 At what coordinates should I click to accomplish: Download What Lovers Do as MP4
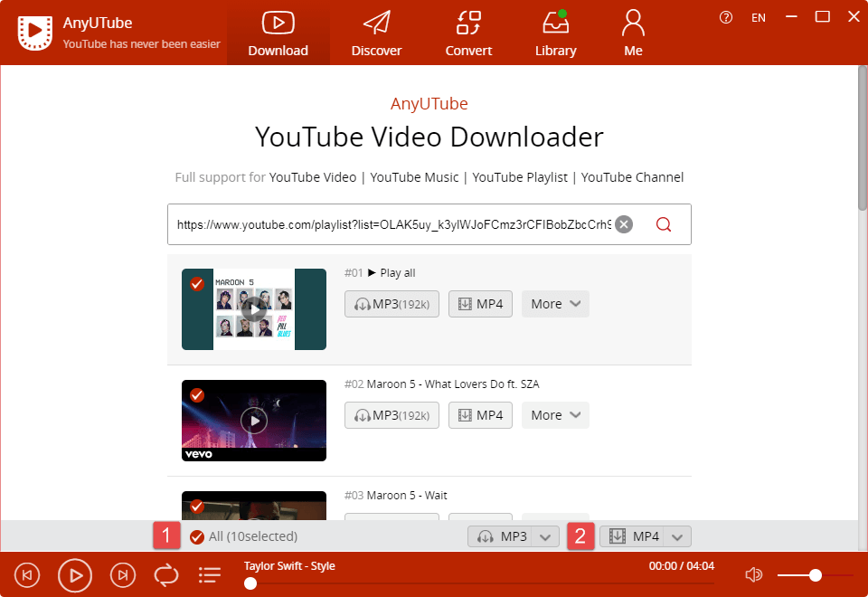480,415
